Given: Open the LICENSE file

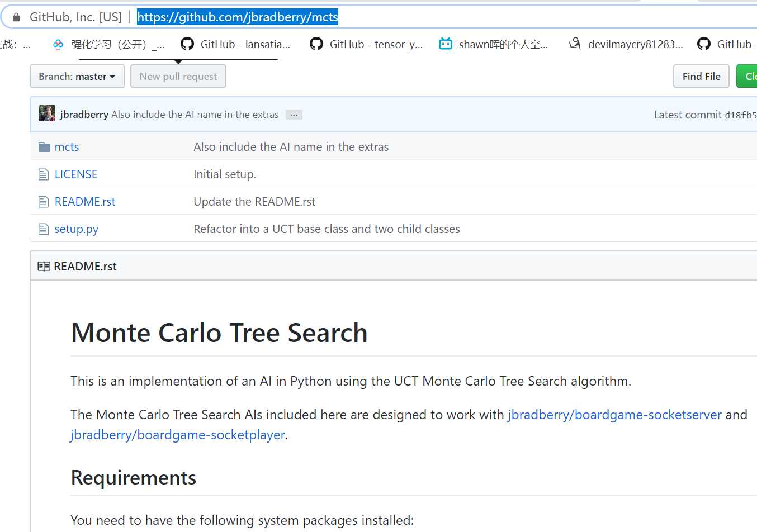Looking at the screenshot, I should (76, 174).
